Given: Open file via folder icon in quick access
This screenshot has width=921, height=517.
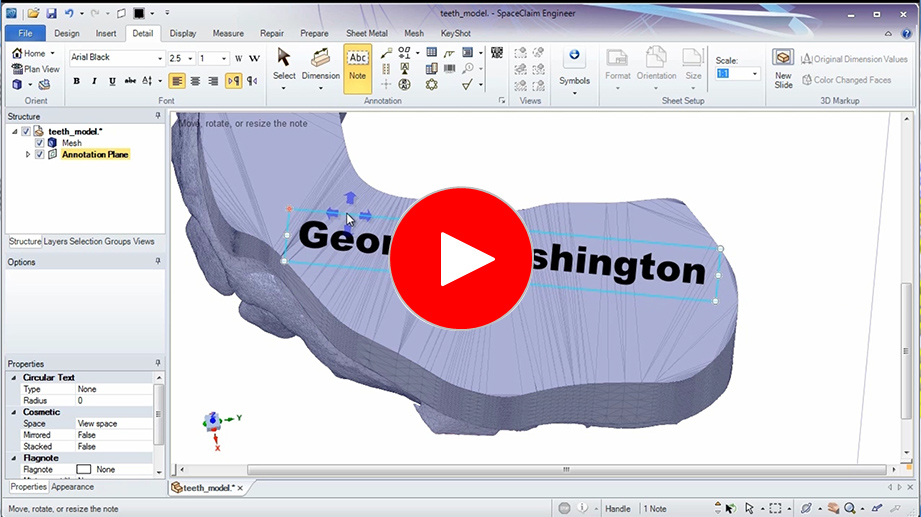Looking at the screenshot, I should [x=33, y=13].
